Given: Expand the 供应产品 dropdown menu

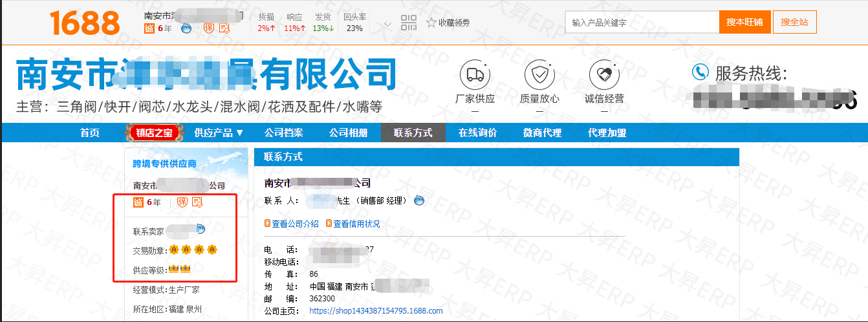Looking at the screenshot, I should (219, 133).
